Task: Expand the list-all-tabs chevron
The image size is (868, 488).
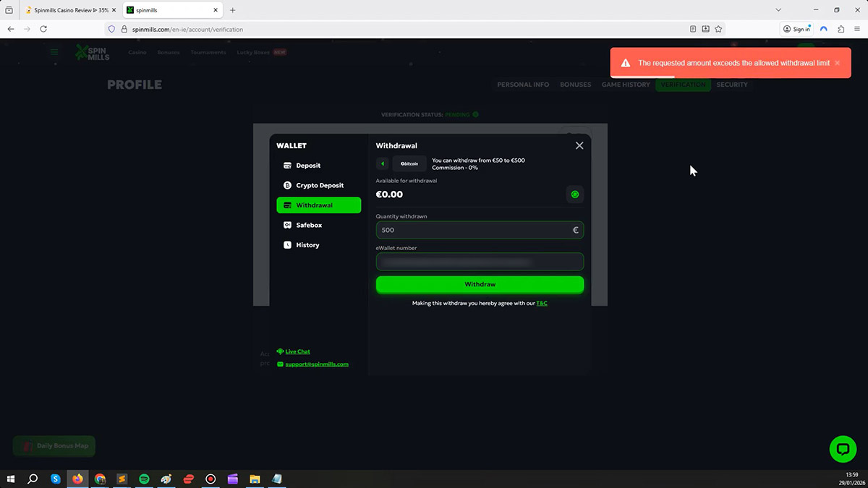Action: coord(778,10)
